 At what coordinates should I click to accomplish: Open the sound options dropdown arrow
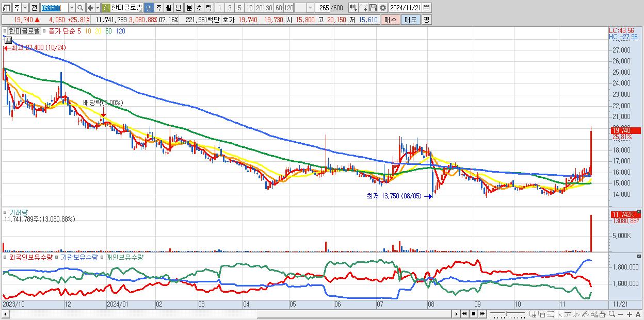point(98,8)
